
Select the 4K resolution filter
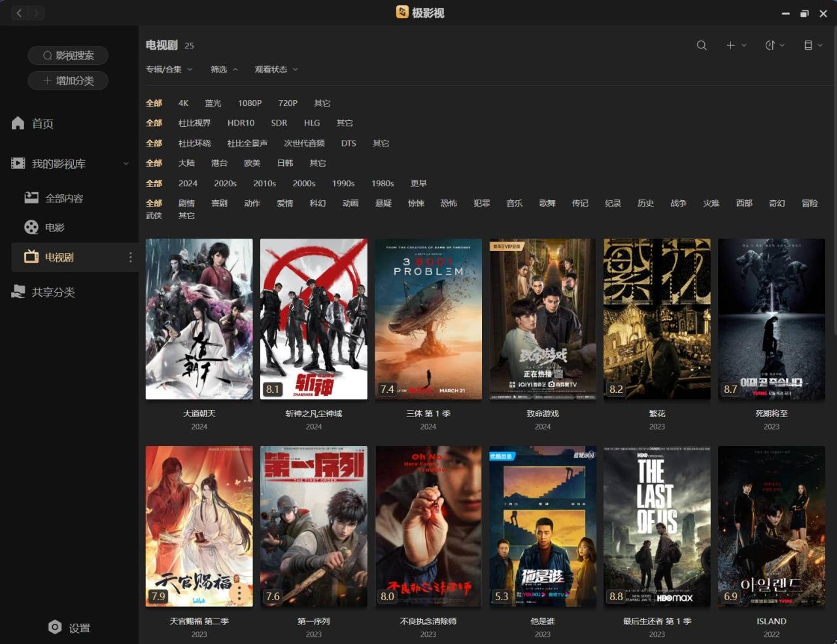click(x=183, y=103)
